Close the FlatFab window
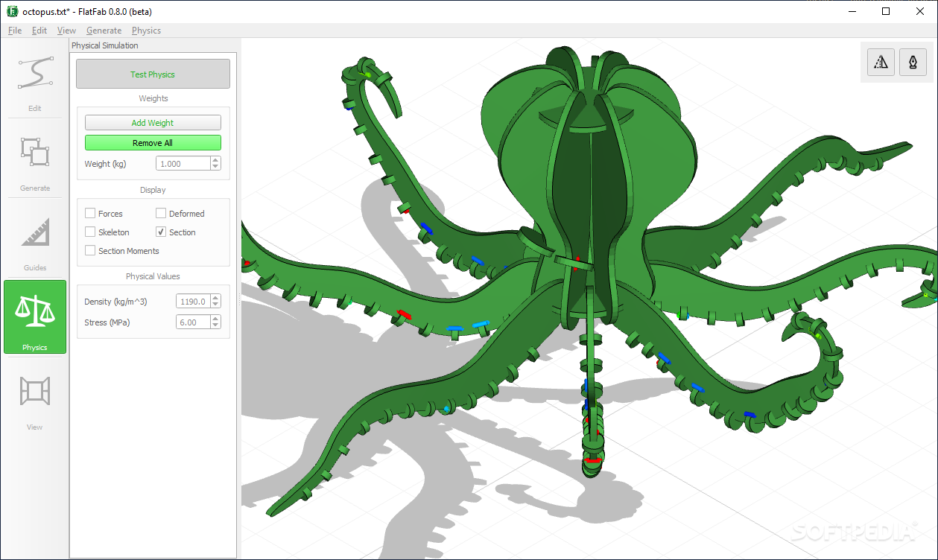Viewport: 938px width, 560px height. point(920,12)
